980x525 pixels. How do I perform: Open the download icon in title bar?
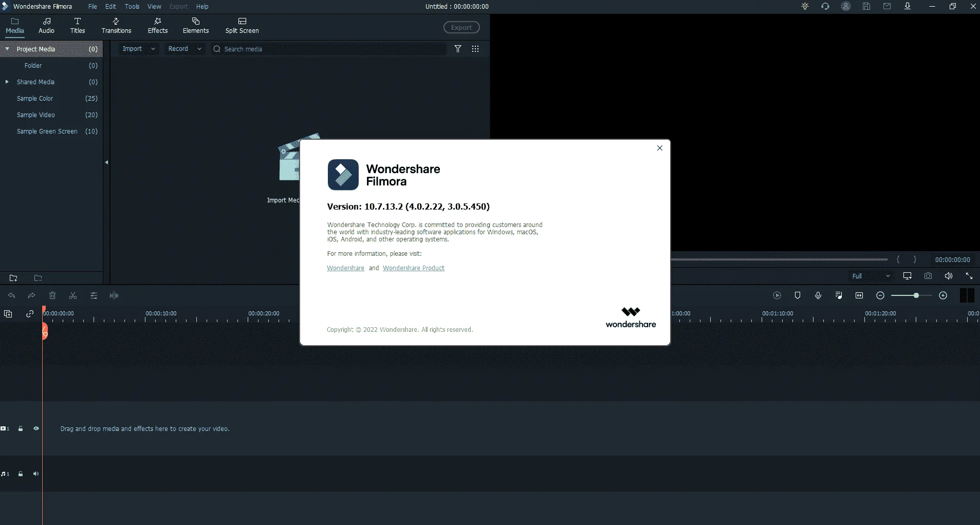coord(908,7)
